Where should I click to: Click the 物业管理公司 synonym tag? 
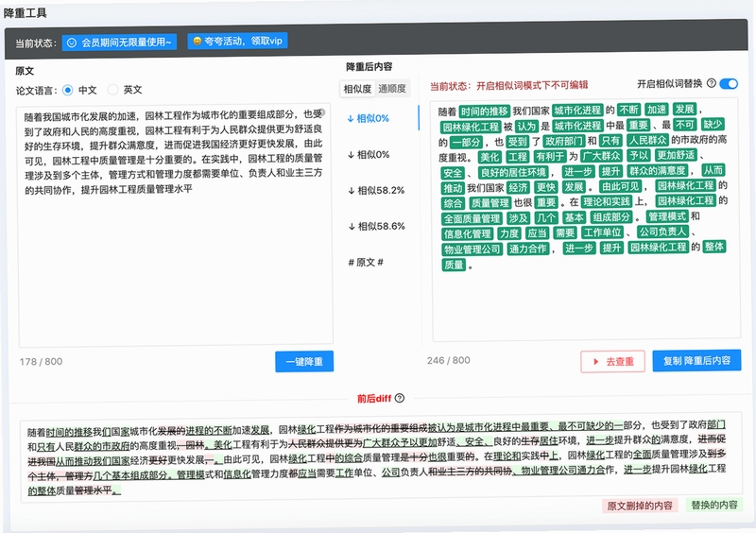click(x=472, y=249)
